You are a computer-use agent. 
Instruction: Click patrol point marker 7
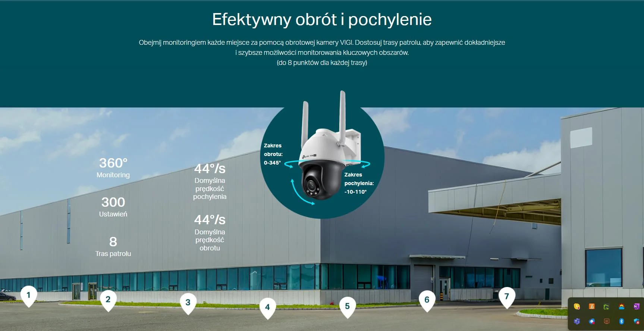[507, 296]
